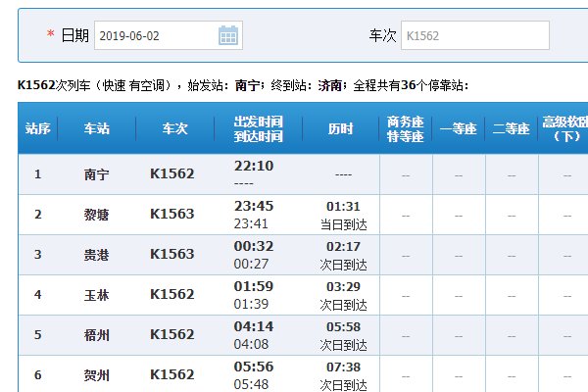Image resolution: width=588 pixels, height=392 pixels.
Task: Click sequence number 5 in 梧州 row
Action: pos(38,334)
